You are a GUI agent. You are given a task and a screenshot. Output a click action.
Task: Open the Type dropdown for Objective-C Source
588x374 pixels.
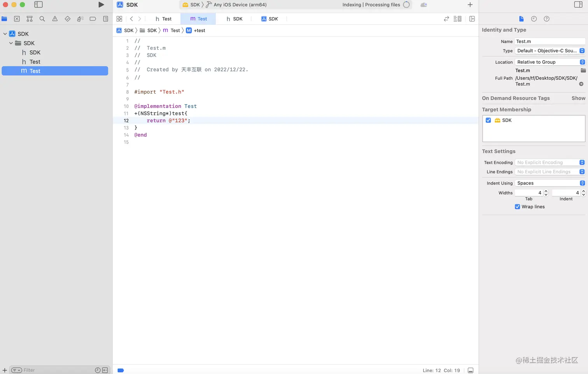click(x=550, y=50)
